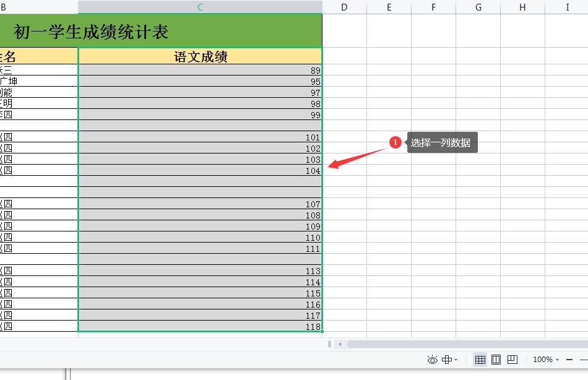Toggle eye protection mode icon

click(433, 360)
